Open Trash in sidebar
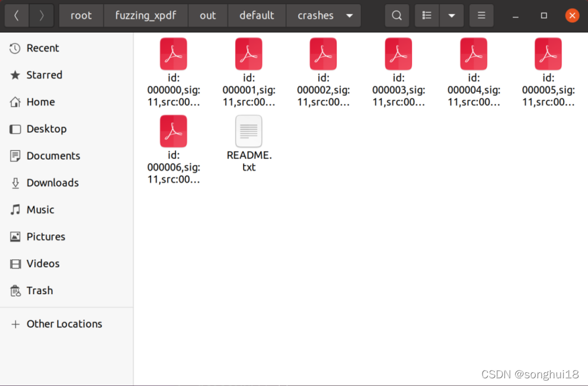Image resolution: width=588 pixels, height=386 pixels. (67, 291)
